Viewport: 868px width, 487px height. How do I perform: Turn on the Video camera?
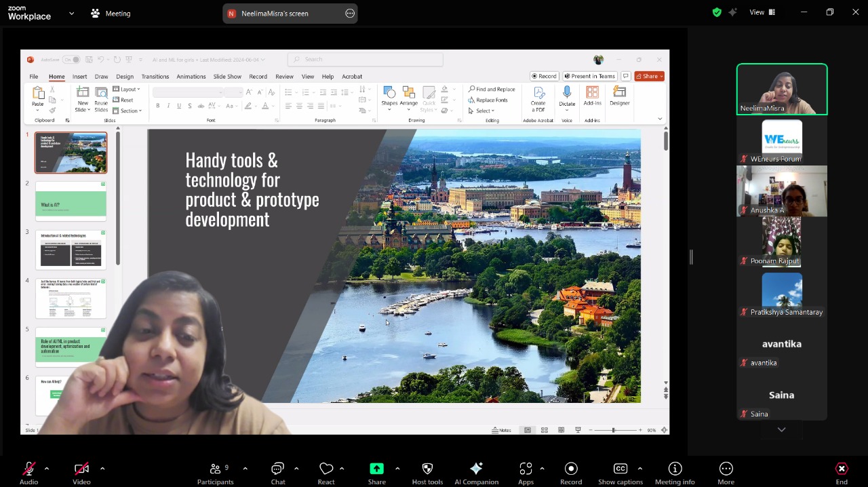click(x=81, y=473)
